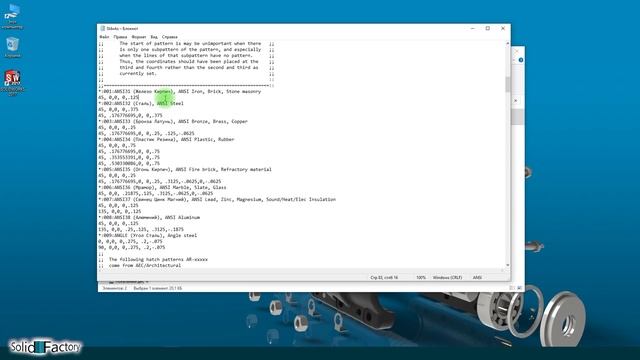Open the Правка menu in Notepad
This screenshot has height=360, width=640.
point(120,37)
